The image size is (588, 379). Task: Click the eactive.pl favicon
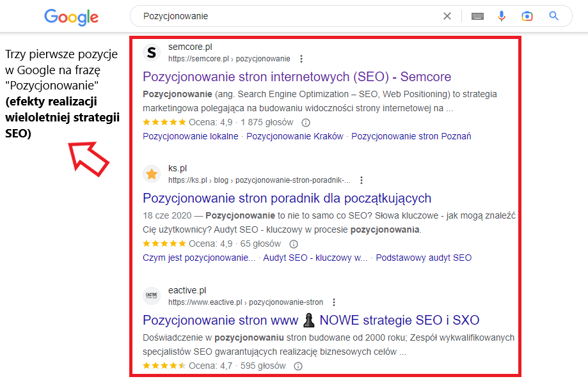pyautogui.click(x=152, y=296)
